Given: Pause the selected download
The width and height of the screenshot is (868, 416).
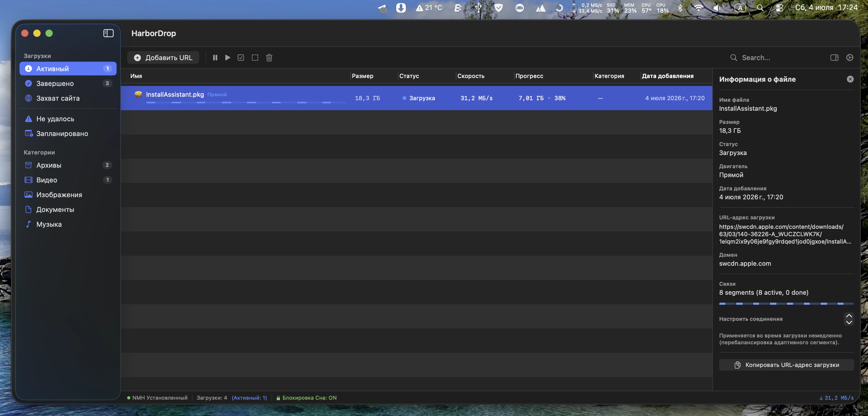Looking at the screenshot, I should click(215, 57).
